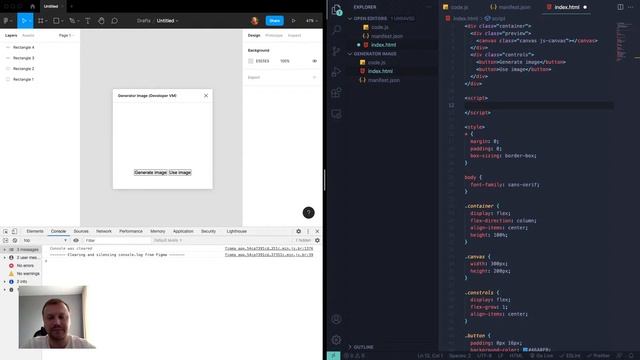Open the VS Code editor more actions ellipsis
Viewport: 640px width, 360px height.
[x=631, y=7]
